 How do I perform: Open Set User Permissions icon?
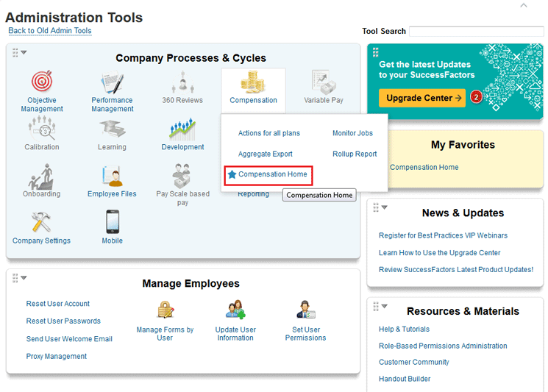(x=305, y=310)
